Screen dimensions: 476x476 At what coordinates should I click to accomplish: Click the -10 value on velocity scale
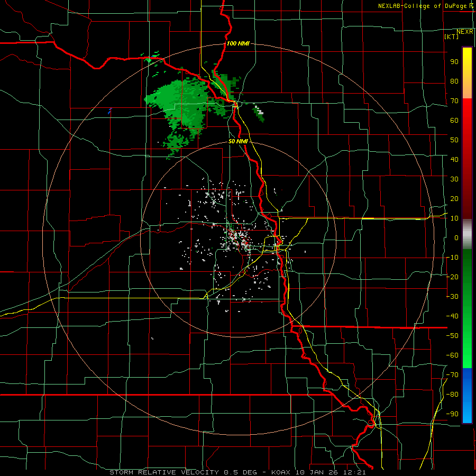[452, 258]
